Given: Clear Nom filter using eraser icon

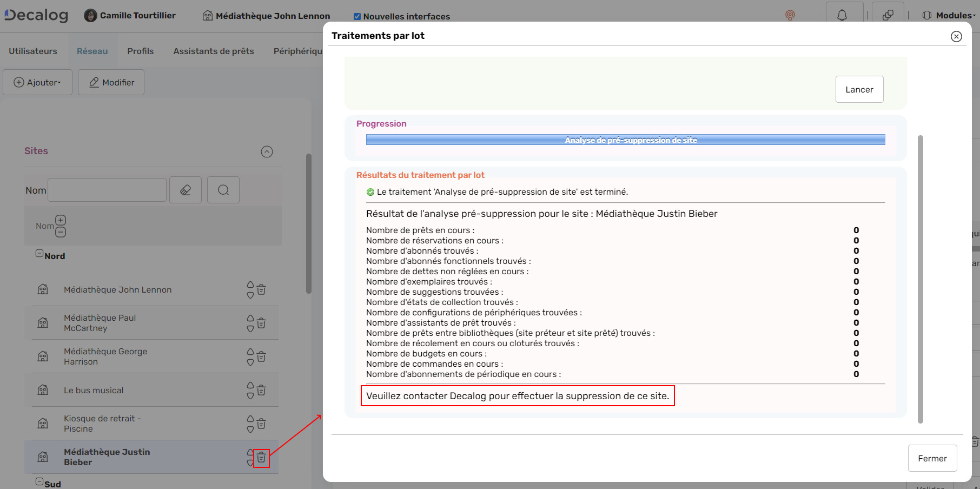Looking at the screenshot, I should (186, 189).
